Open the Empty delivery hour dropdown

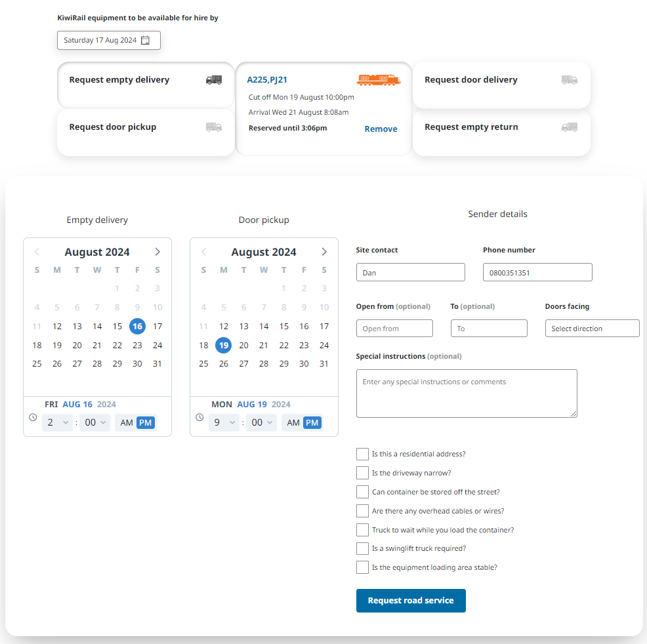pos(58,423)
